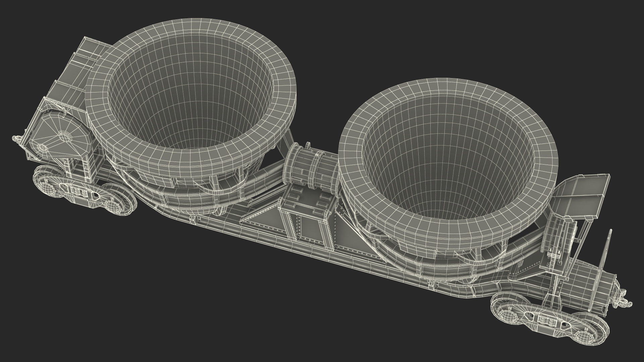Select the right slag pot bowl

coord(448,164)
